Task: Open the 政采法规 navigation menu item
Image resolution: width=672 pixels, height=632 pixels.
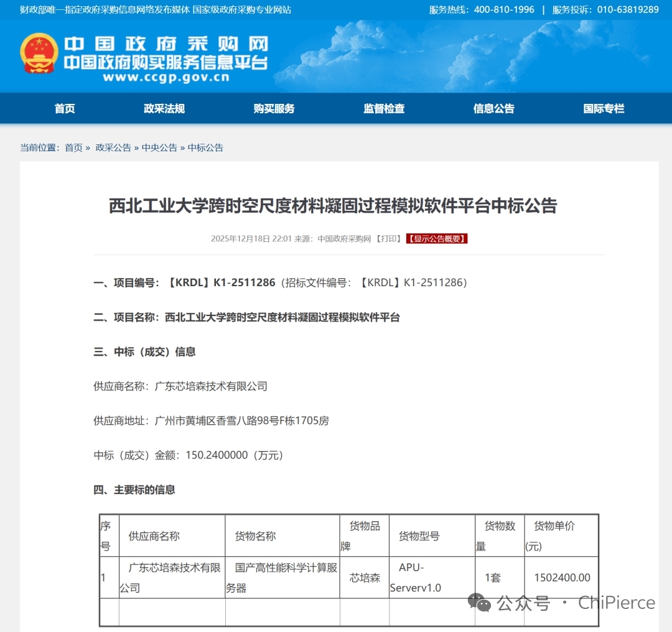Action: (x=164, y=108)
